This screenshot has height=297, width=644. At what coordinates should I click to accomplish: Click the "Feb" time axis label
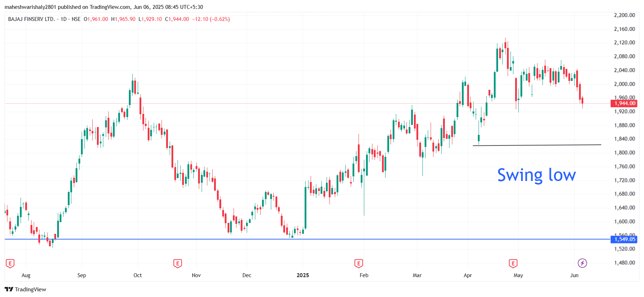pyautogui.click(x=364, y=275)
